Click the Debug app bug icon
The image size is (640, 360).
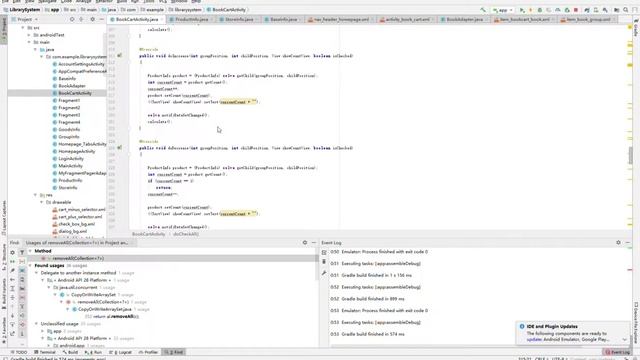(x=540, y=10)
